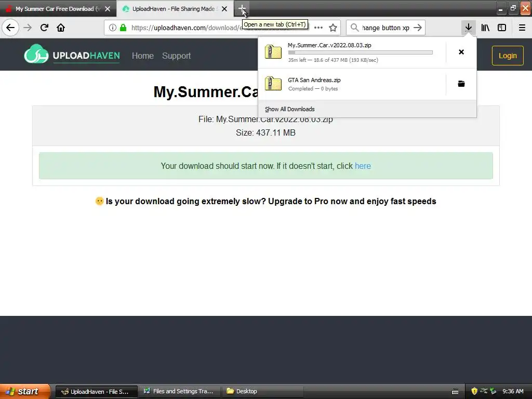Open the Library toolbar button

pyautogui.click(x=485, y=28)
